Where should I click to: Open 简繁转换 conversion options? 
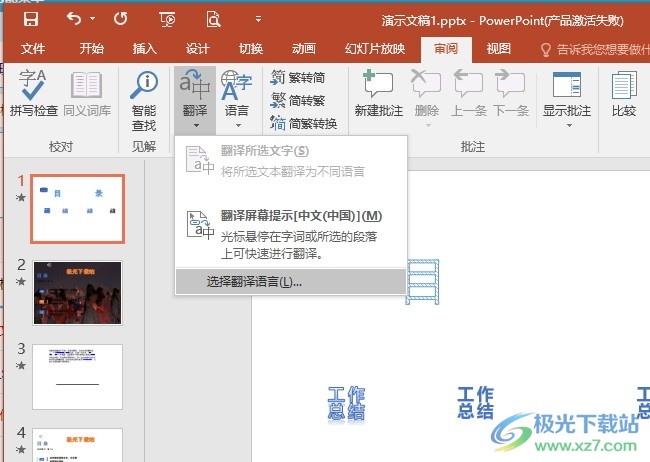303,123
